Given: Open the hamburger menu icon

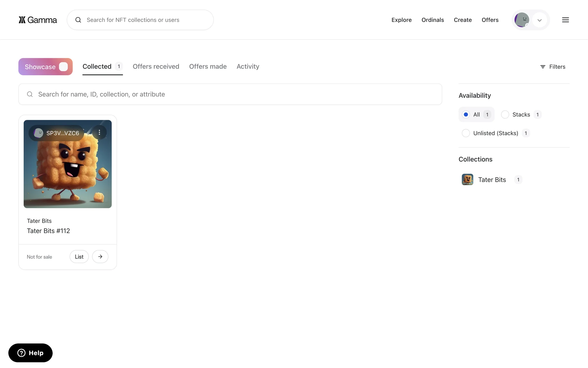Looking at the screenshot, I should (x=565, y=20).
